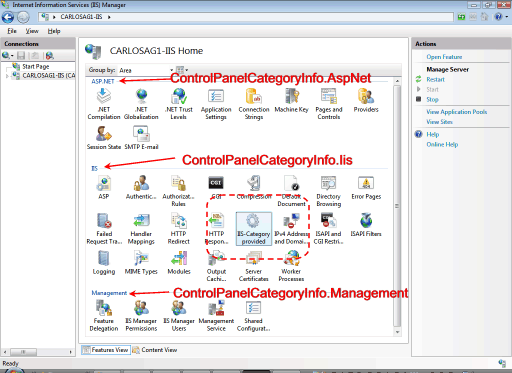The height and width of the screenshot is (373, 512).
Task: Open the address bar breadcrumb arrow after CARLOSAG1-IIS
Action: (109, 17)
